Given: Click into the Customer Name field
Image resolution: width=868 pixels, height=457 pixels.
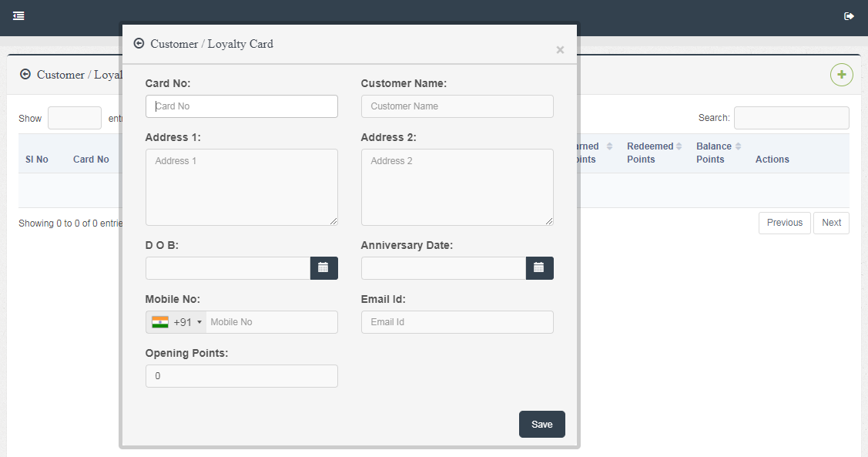Looking at the screenshot, I should pos(457,106).
